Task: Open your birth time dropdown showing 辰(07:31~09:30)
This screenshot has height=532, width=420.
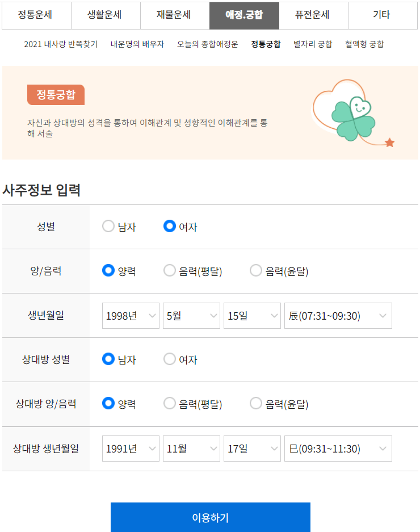Action: tap(338, 316)
